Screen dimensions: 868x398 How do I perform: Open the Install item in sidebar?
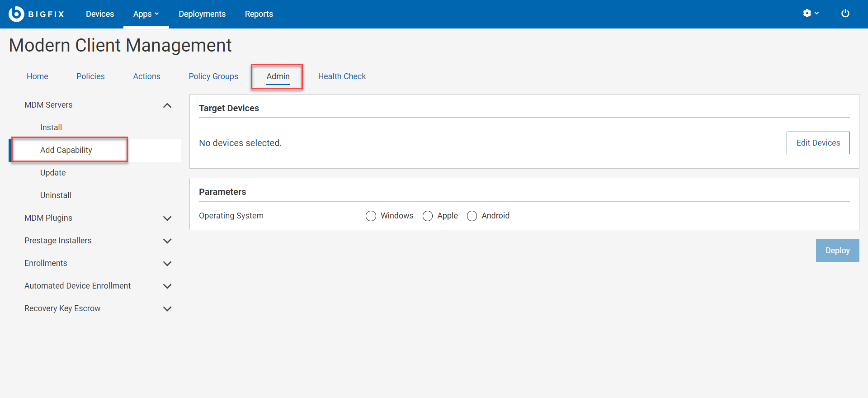(51, 128)
